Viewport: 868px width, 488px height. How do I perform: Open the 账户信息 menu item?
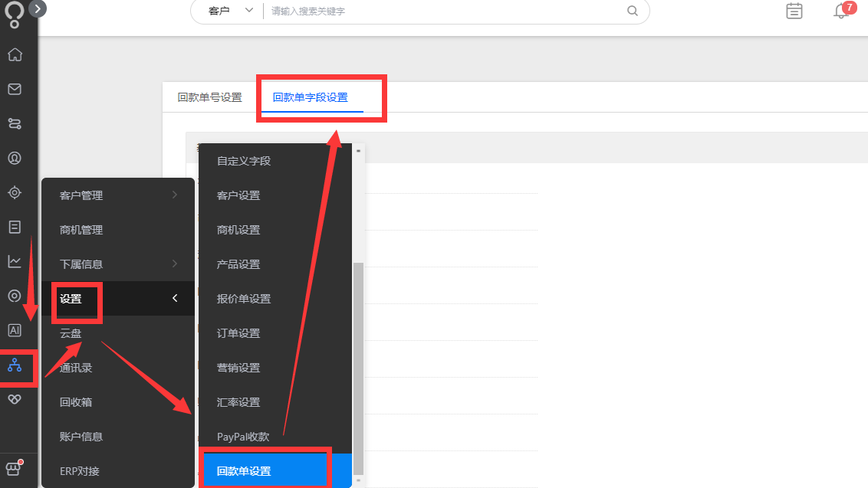coord(81,436)
